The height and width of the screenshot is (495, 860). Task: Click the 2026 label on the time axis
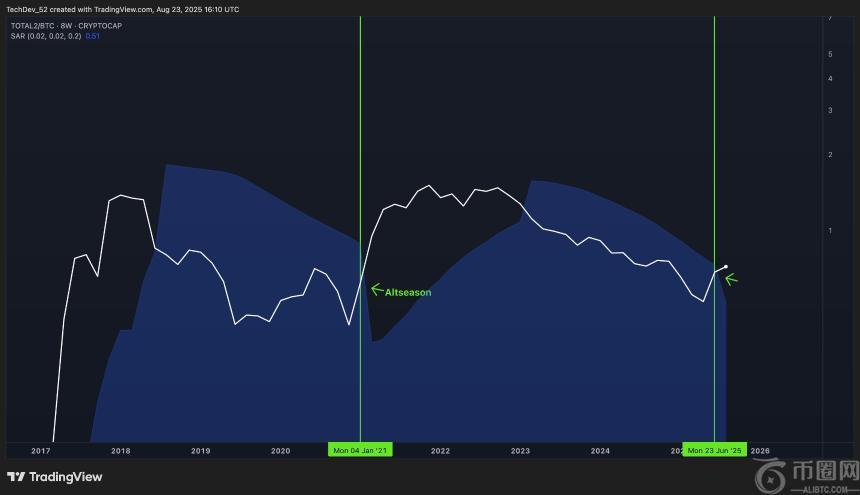tap(760, 451)
